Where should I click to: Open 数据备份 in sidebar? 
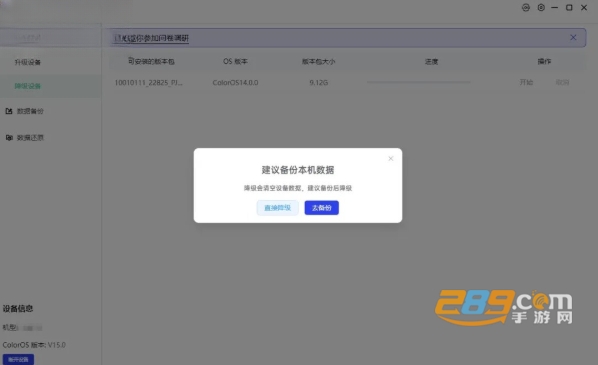30,111
